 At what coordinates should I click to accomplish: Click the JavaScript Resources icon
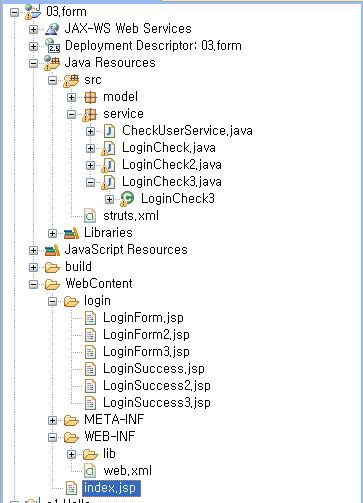pos(52,250)
